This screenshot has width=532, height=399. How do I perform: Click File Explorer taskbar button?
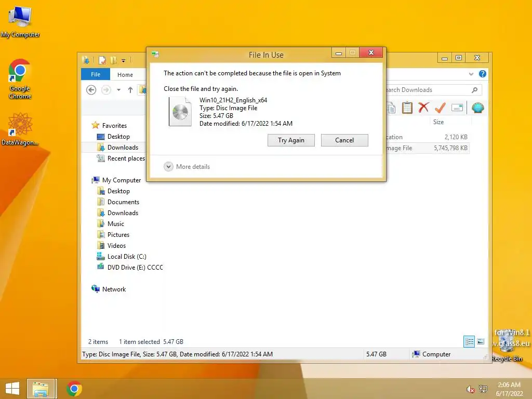coord(42,389)
